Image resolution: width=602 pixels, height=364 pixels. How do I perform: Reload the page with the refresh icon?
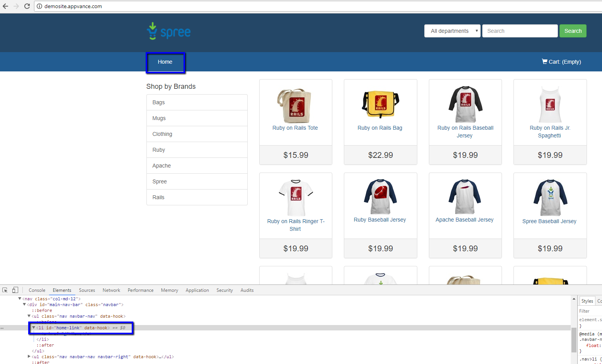pyautogui.click(x=27, y=6)
